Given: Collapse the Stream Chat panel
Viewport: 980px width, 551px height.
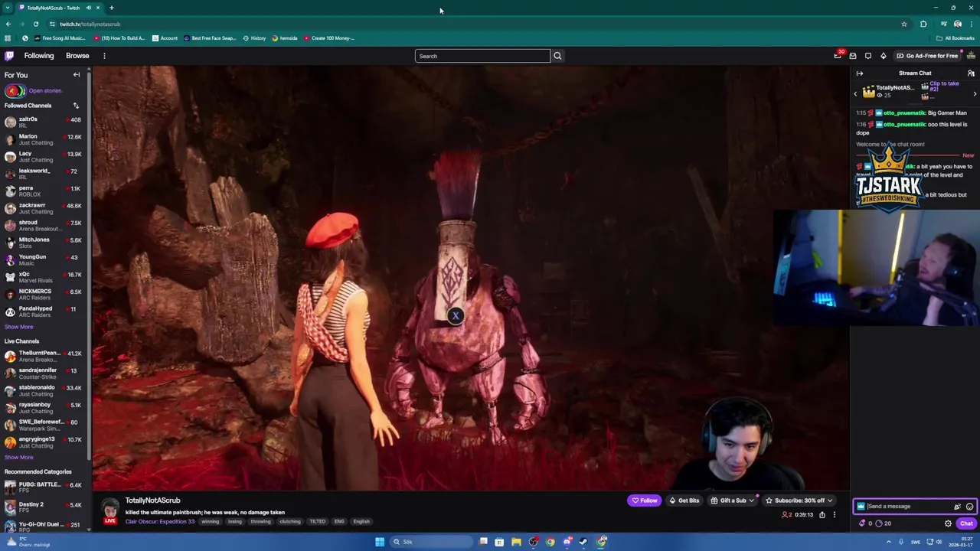Looking at the screenshot, I should [860, 73].
